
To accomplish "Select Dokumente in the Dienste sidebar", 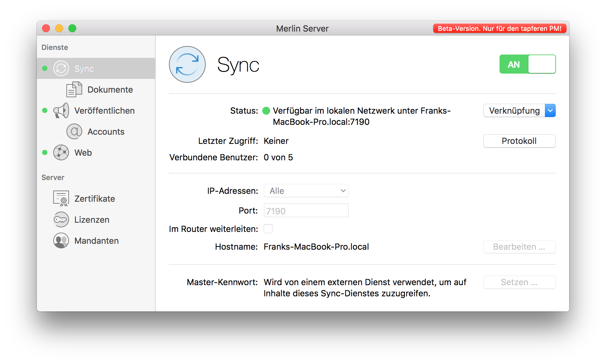I will (x=110, y=89).
